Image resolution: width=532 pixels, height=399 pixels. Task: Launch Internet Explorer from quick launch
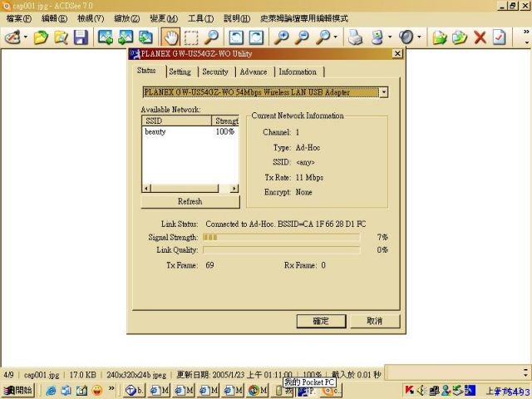click(51, 391)
